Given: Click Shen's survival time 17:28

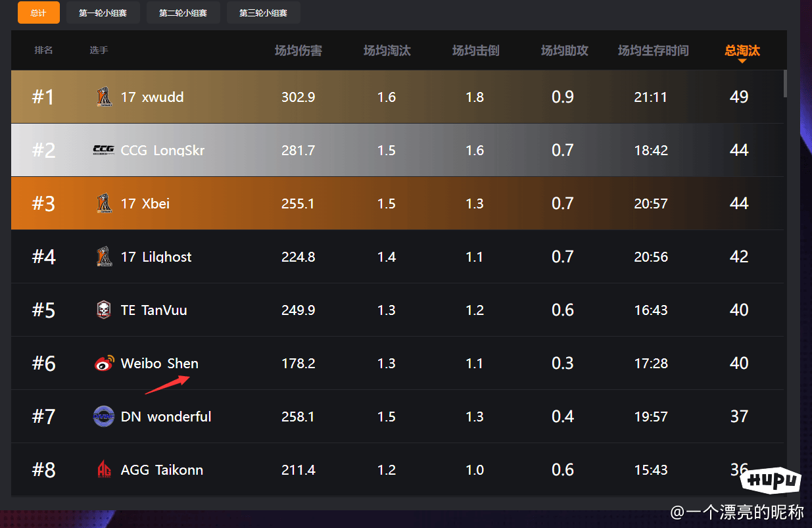Looking at the screenshot, I should coord(651,364).
